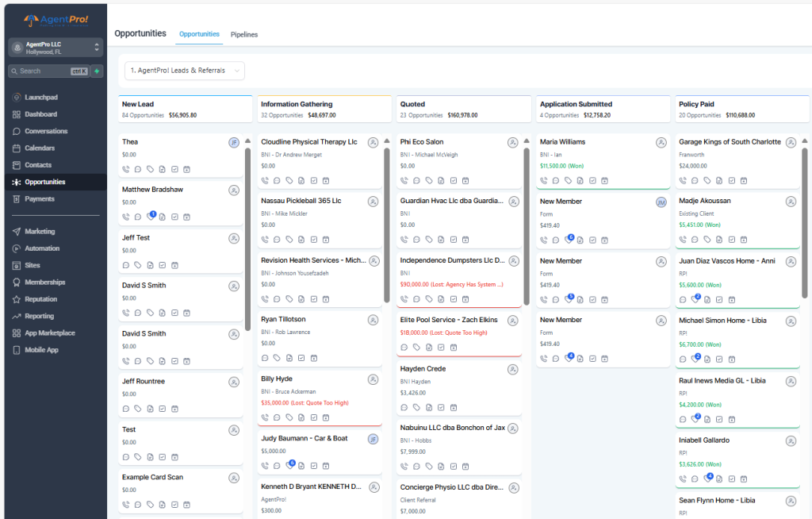Open Reporting in the sidebar
This screenshot has width=812, height=519.
(39, 317)
